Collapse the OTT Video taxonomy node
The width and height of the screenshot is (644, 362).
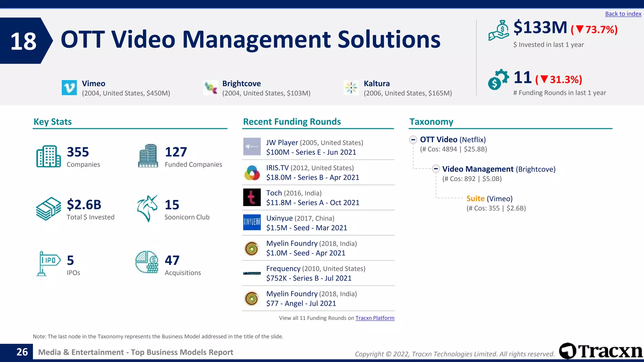[413, 140]
